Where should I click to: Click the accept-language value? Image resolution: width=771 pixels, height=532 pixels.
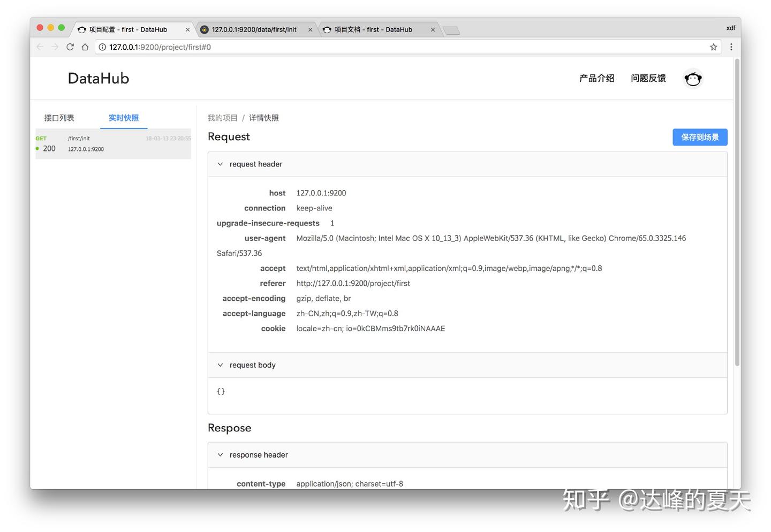(347, 314)
